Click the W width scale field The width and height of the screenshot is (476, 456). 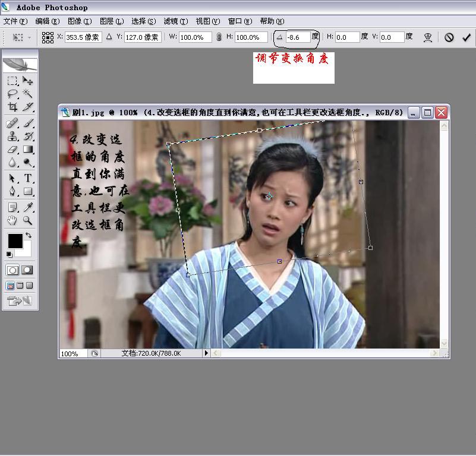click(195, 37)
